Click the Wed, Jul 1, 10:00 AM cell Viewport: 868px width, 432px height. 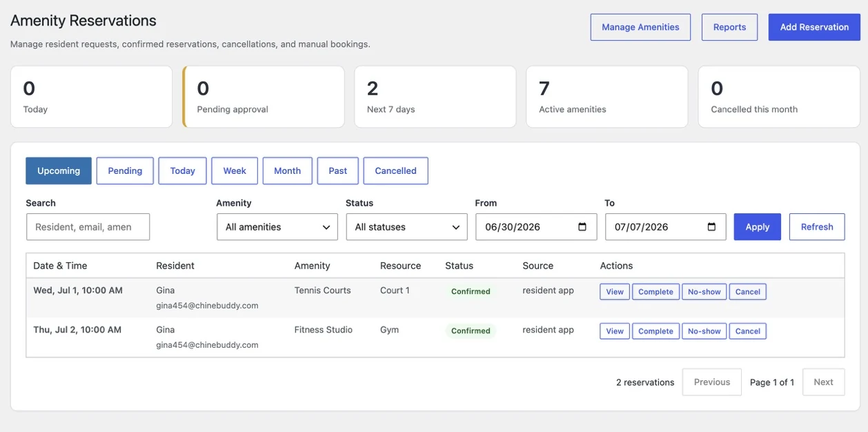click(x=78, y=291)
